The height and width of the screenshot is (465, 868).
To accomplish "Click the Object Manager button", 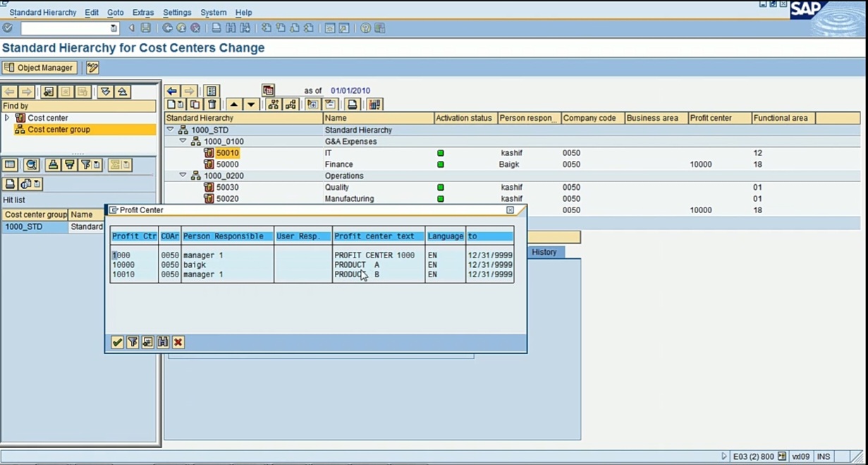I will click(39, 68).
